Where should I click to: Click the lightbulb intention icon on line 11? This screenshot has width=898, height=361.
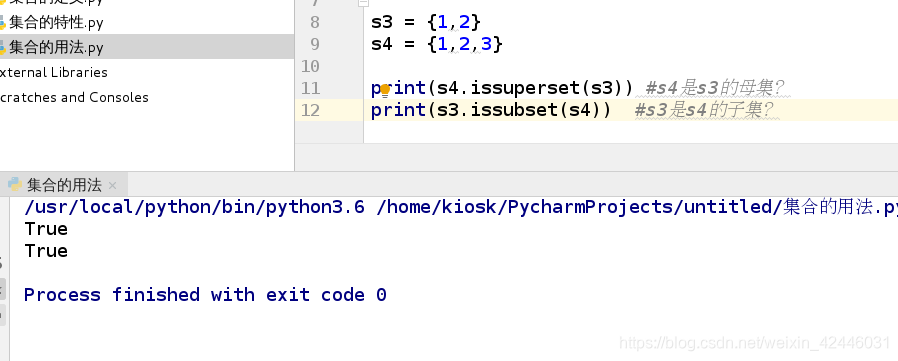click(x=385, y=89)
